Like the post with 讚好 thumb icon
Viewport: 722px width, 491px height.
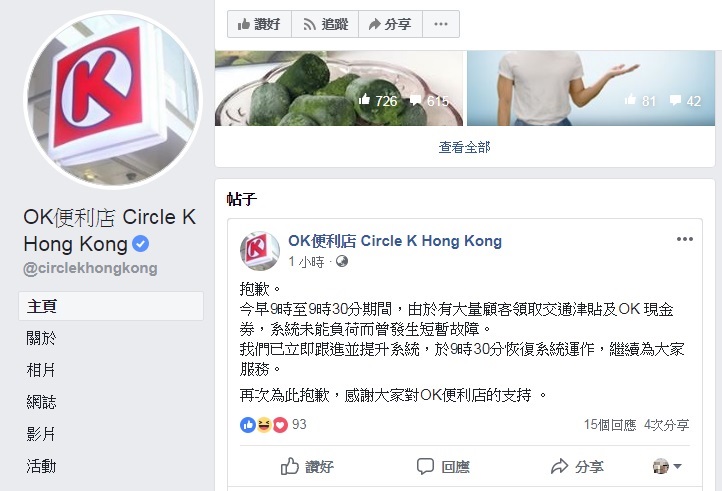(x=290, y=466)
